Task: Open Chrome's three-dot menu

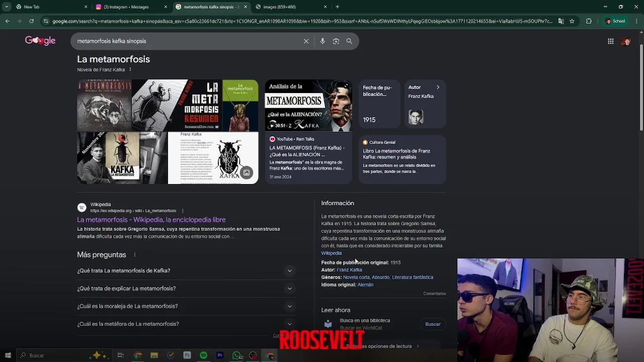Action: tap(636, 21)
